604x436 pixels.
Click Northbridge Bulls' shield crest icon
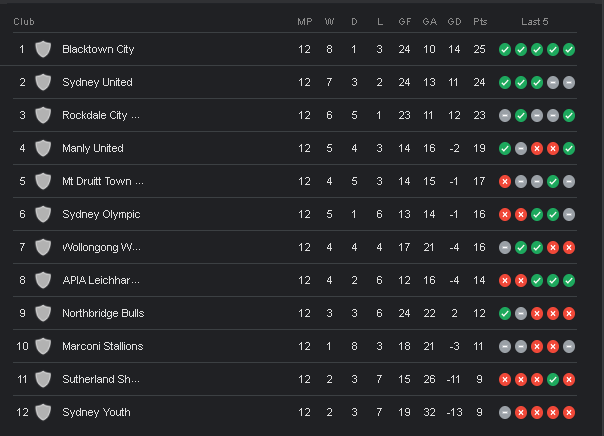click(x=43, y=313)
